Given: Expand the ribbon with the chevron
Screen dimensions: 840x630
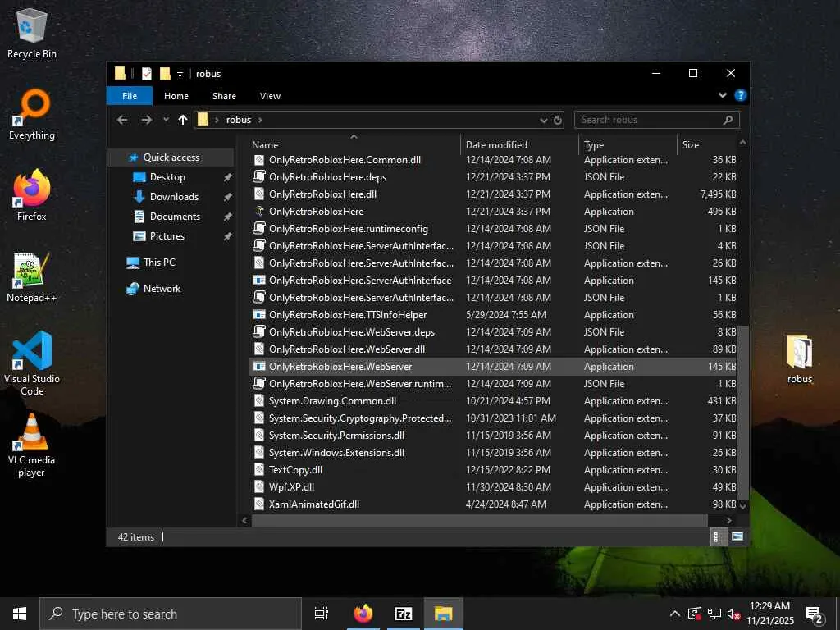Looking at the screenshot, I should point(722,95).
